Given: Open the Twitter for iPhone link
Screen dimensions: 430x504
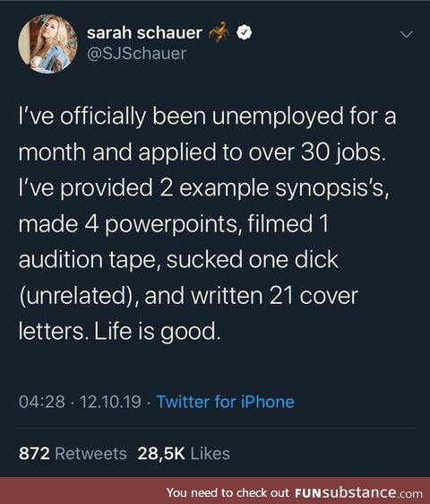Looking at the screenshot, I should [225, 402].
